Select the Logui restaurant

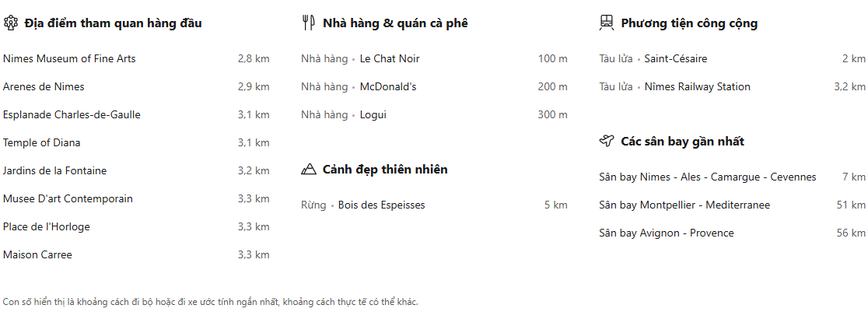(373, 115)
